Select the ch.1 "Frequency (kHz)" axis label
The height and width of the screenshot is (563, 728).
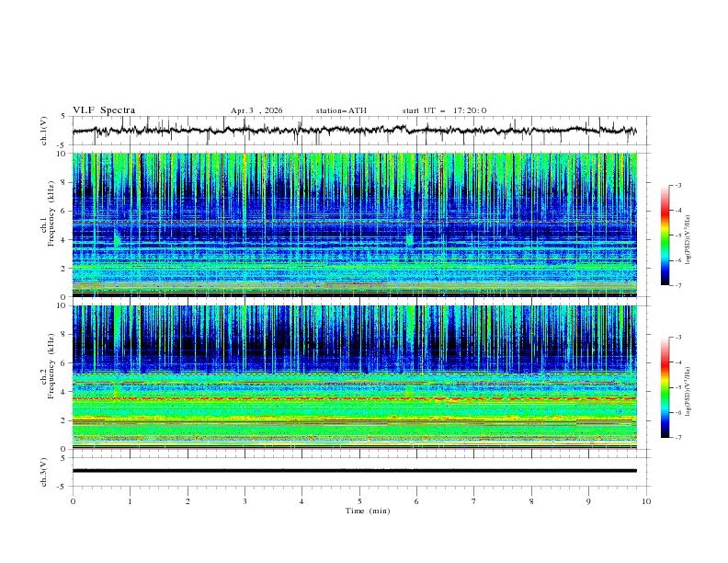tap(51, 212)
